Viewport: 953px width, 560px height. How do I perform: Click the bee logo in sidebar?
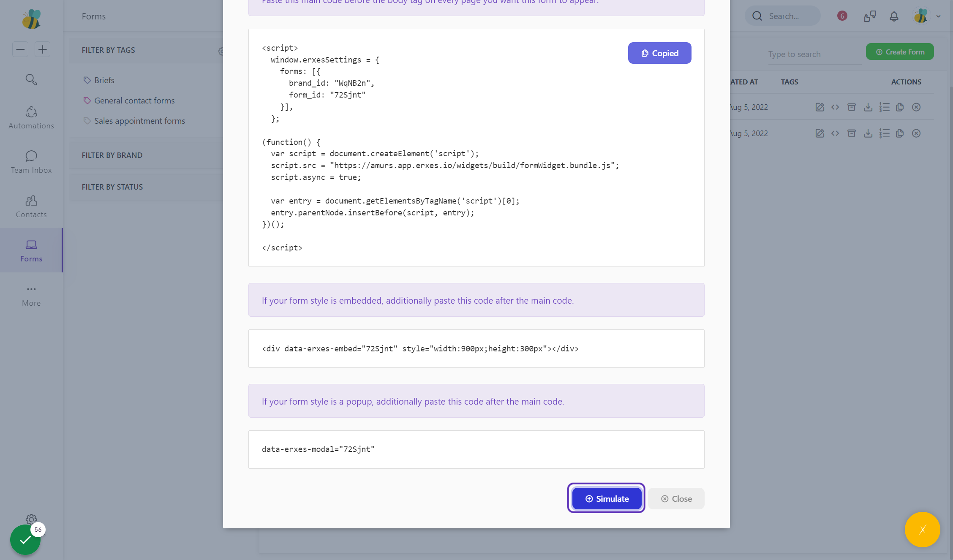click(31, 19)
